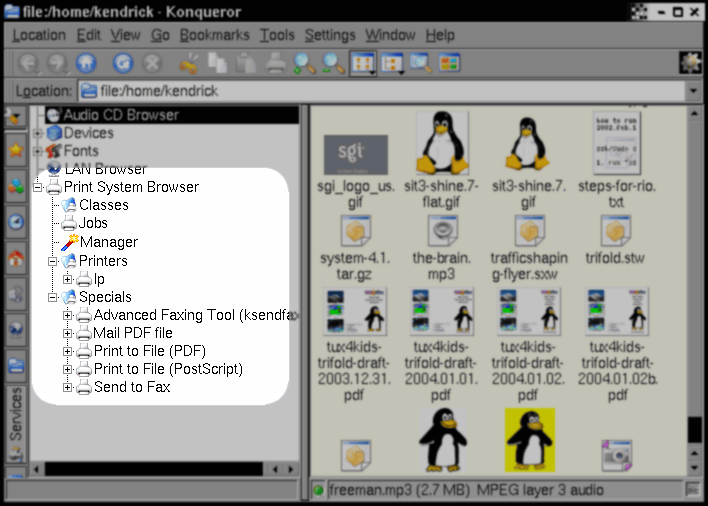Switch to Tree View mode

tap(391, 63)
